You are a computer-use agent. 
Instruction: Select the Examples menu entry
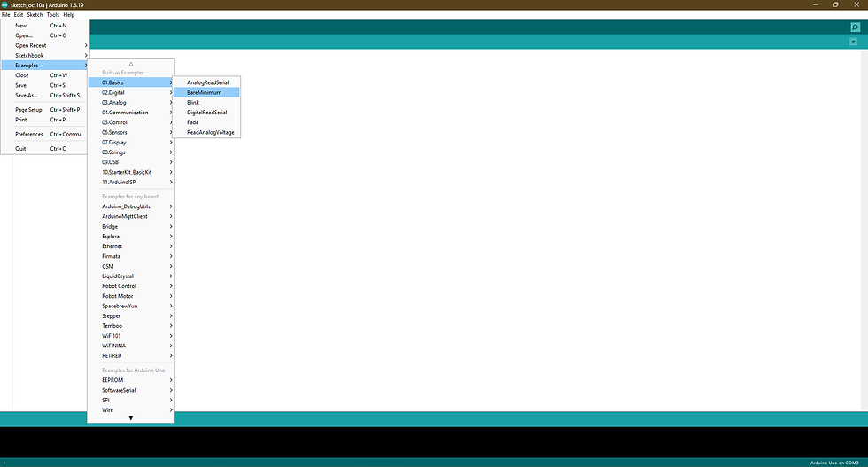click(44, 66)
